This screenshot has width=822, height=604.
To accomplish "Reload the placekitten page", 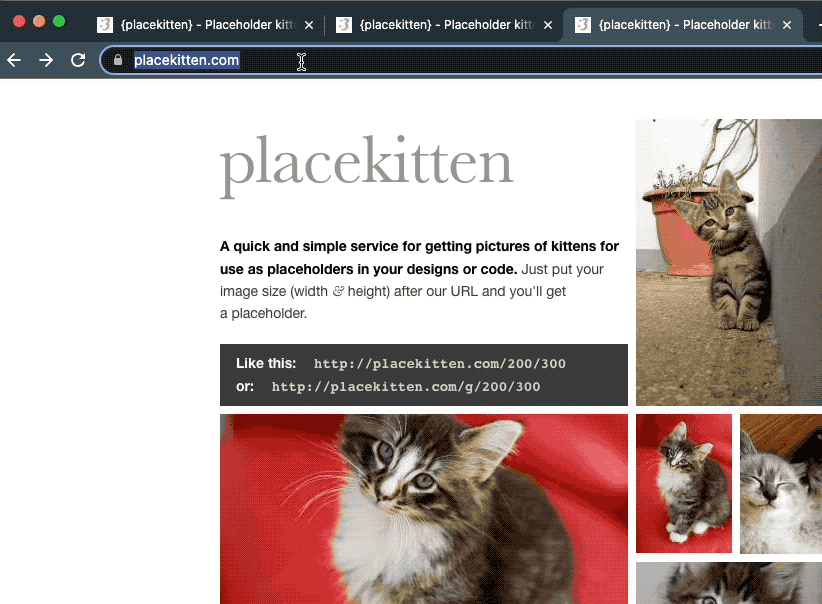I will [78, 60].
